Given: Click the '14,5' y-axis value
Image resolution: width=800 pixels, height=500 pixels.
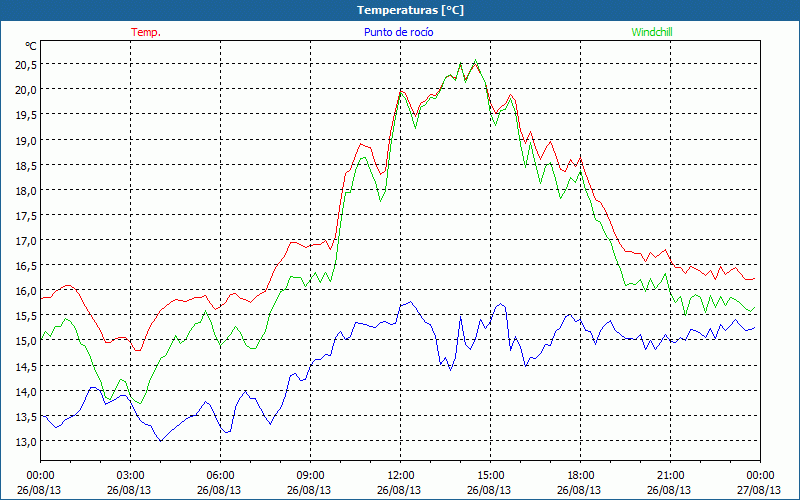Looking at the screenshot, I should pos(27,366).
